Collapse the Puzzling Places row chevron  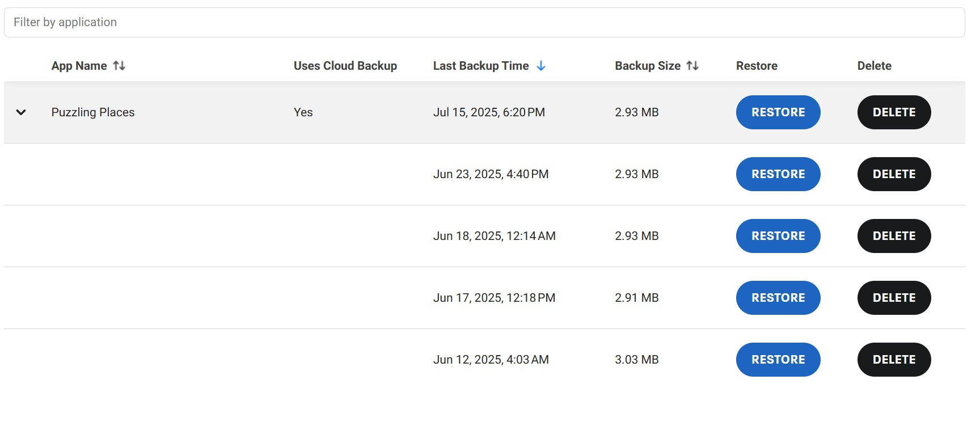coord(21,112)
